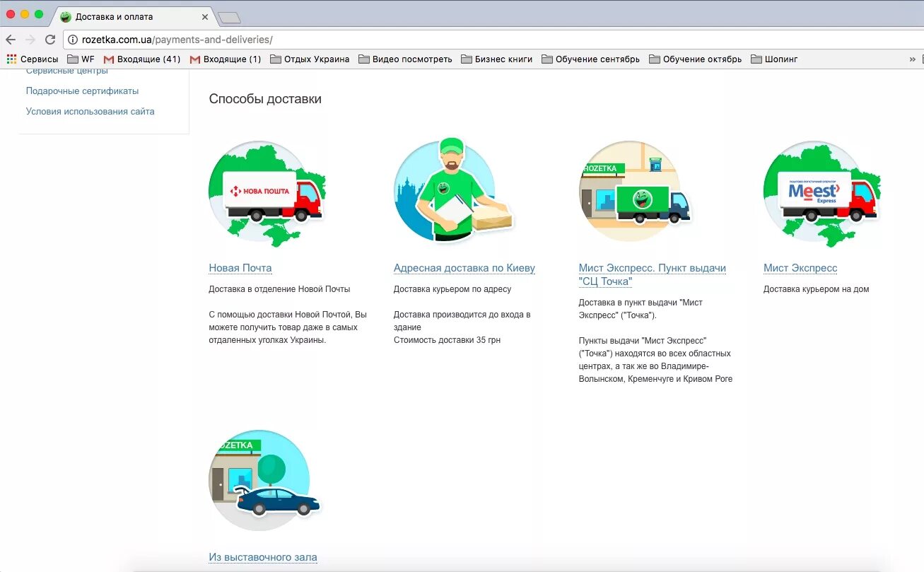
Task: Open the Входящие (1) Gmail bookmark
Action: pyautogui.click(x=226, y=59)
